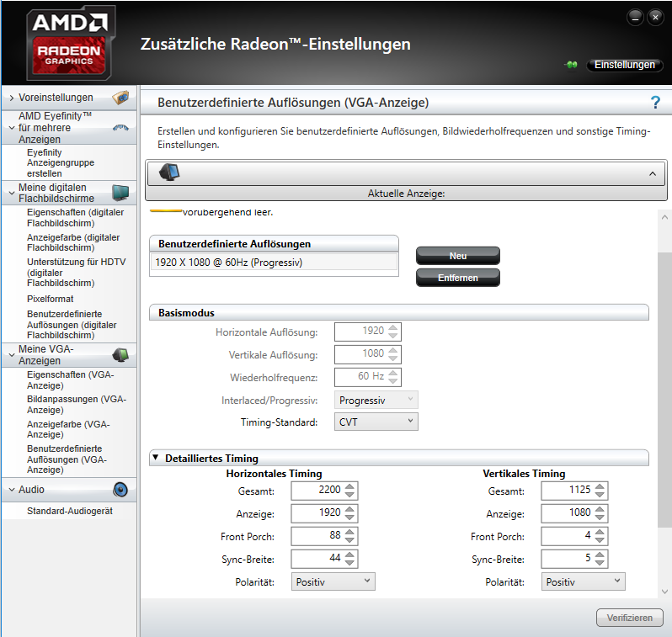Collapse the Audio section
The image size is (672, 637).
12,490
